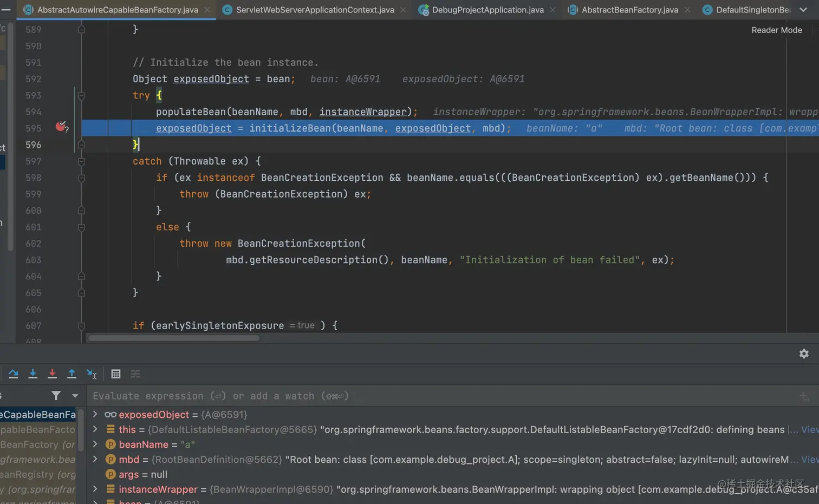Expand the exposedObject variable node
This screenshot has height=504, width=819.
click(95, 414)
